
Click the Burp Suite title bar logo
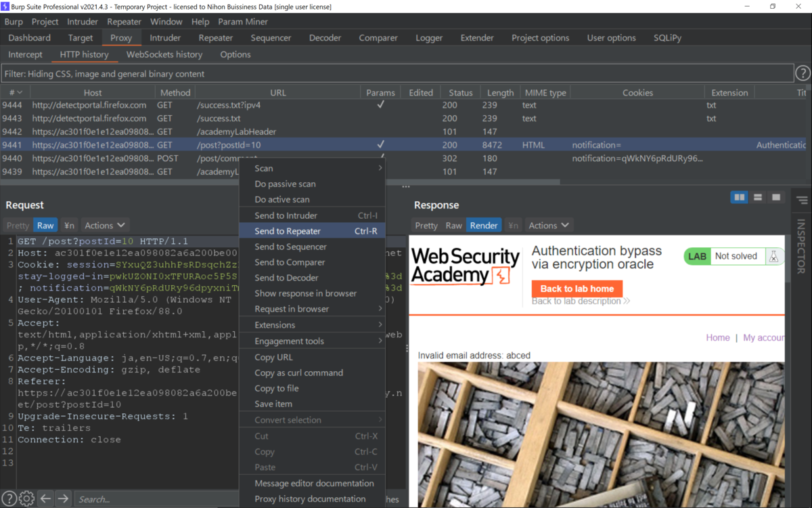[5, 6]
